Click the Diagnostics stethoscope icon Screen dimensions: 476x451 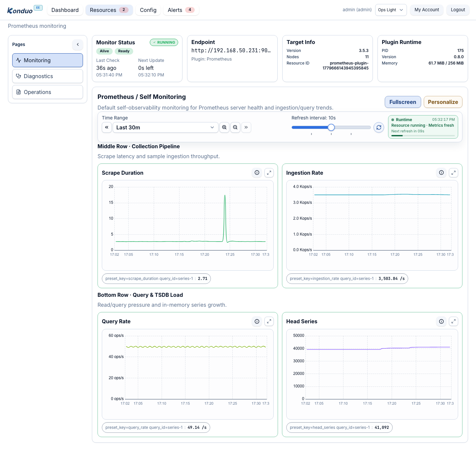[x=19, y=76]
